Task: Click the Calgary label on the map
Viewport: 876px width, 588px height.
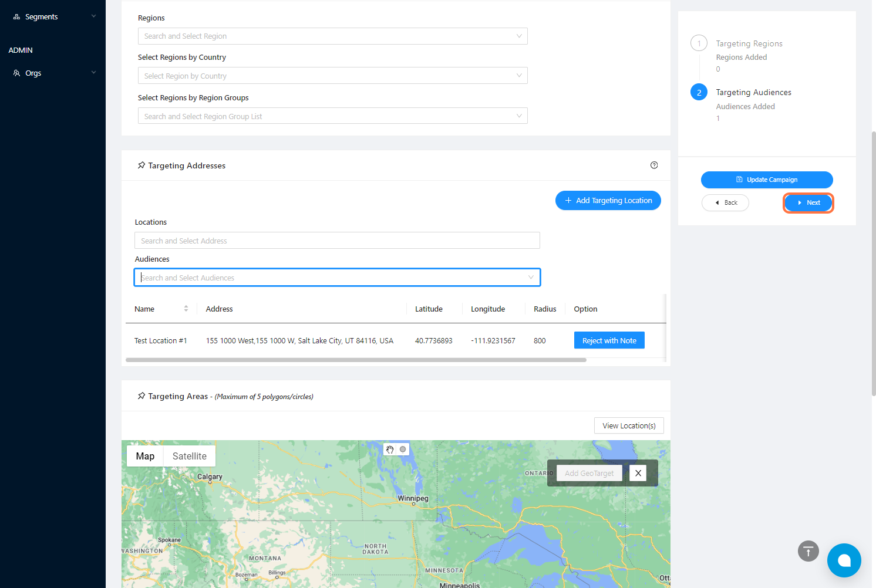Action: (x=210, y=477)
